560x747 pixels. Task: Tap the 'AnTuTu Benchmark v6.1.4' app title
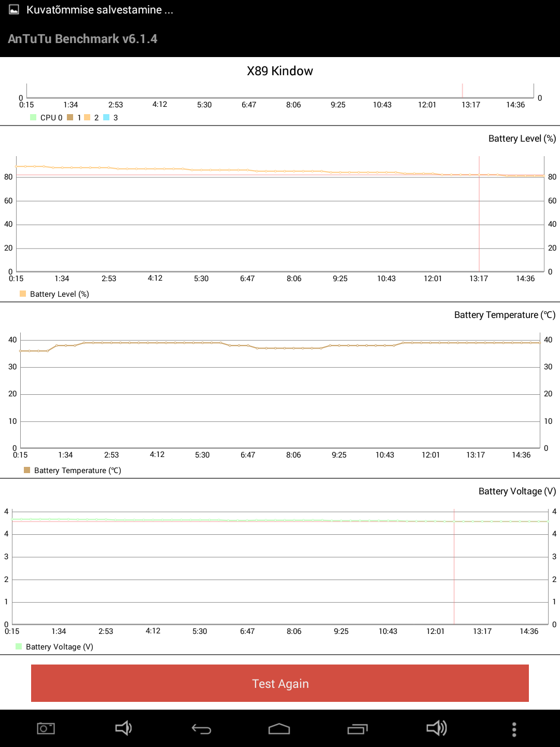coord(82,39)
